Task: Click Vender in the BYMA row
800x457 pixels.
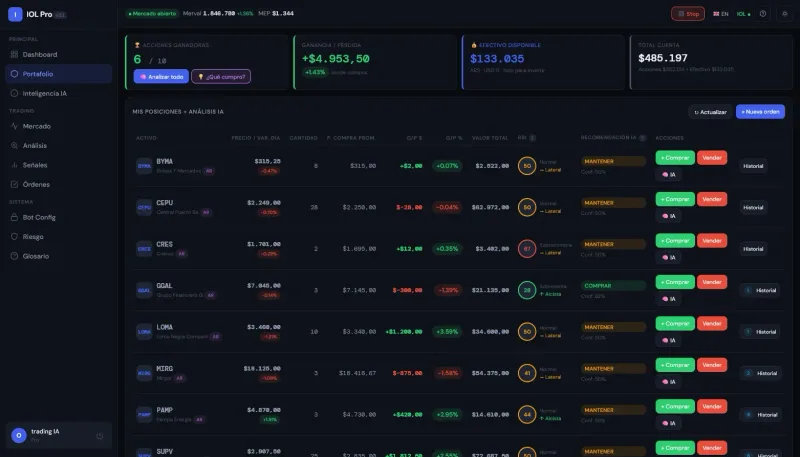Action: point(712,158)
